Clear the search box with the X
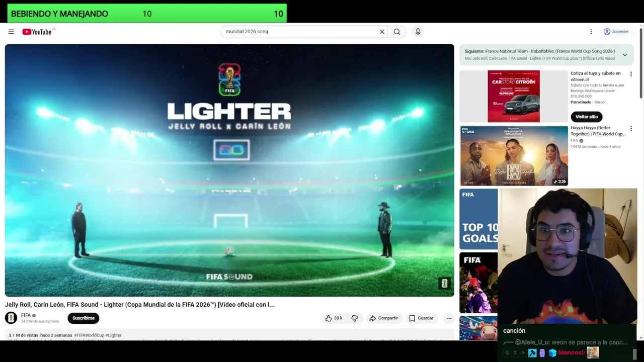This screenshot has height=362, width=644. (382, 32)
